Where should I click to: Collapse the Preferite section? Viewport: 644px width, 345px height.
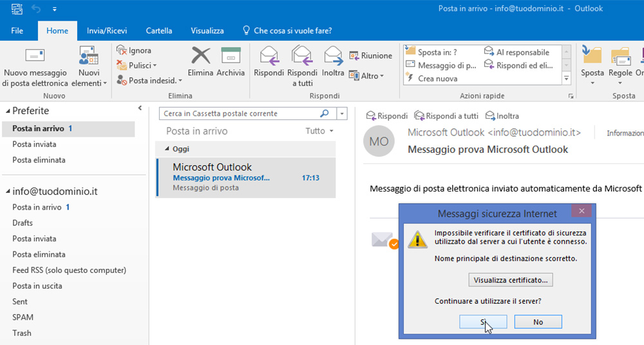8,111
